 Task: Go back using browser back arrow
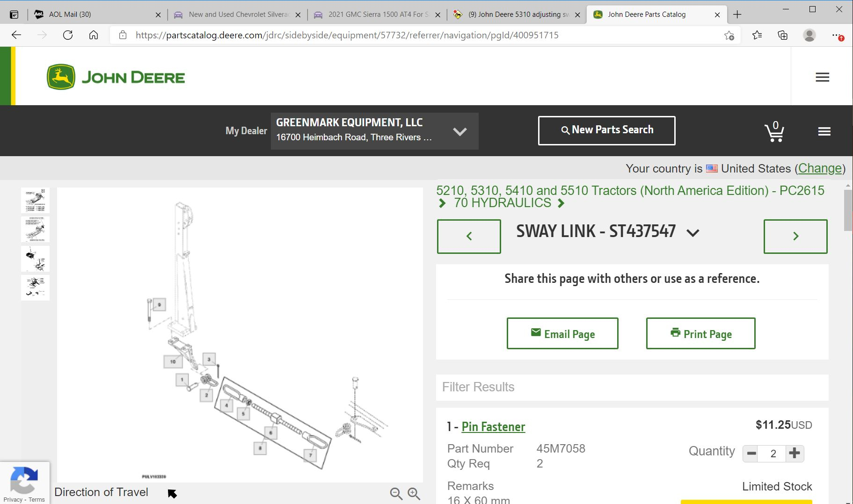point(16,35)
